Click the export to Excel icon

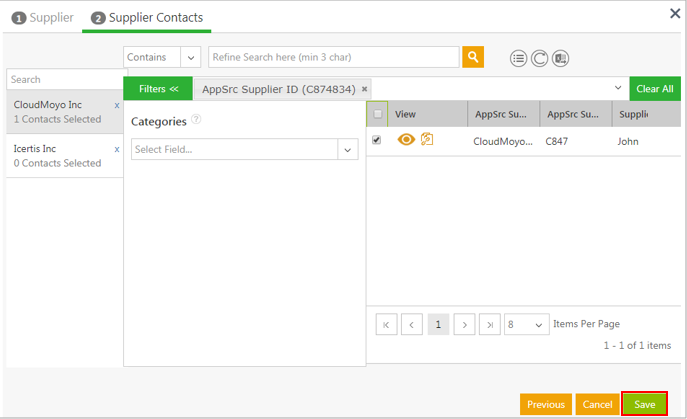pyautogui.click(x=560, y=58)
